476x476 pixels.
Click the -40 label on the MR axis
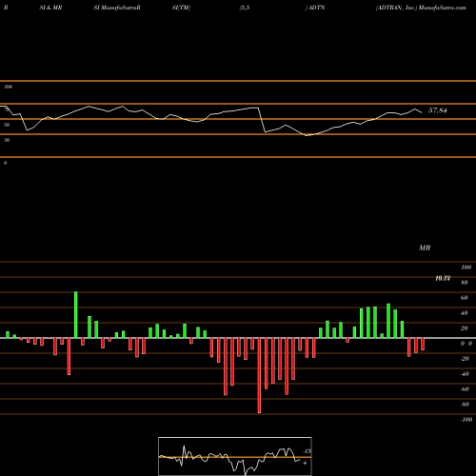(x=465, y=374)
